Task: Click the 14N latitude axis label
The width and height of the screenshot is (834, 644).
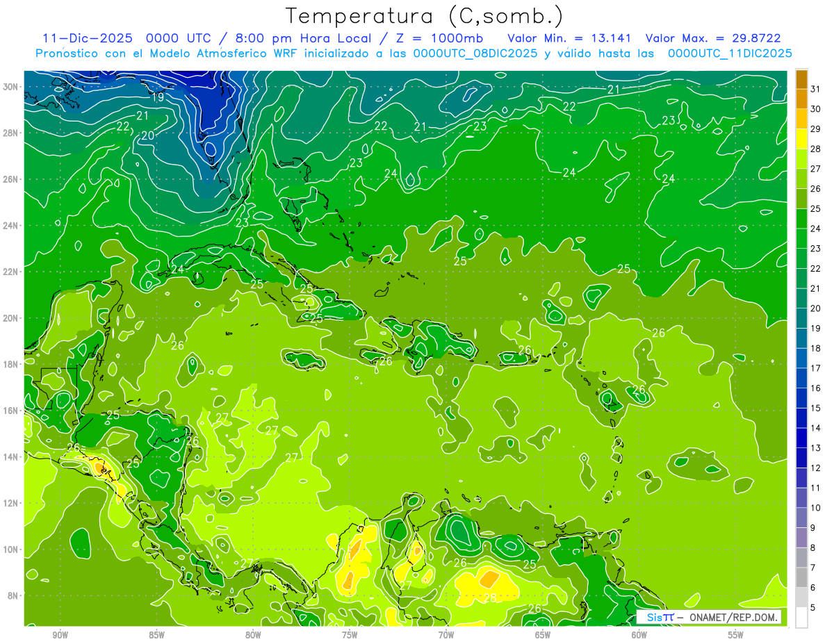Action: point(11,456)
